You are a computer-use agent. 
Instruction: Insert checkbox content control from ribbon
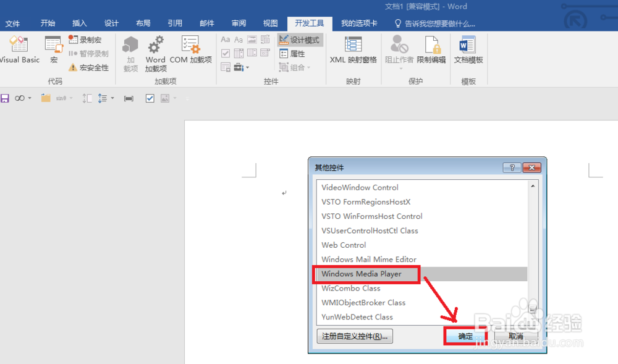[226, 53]
